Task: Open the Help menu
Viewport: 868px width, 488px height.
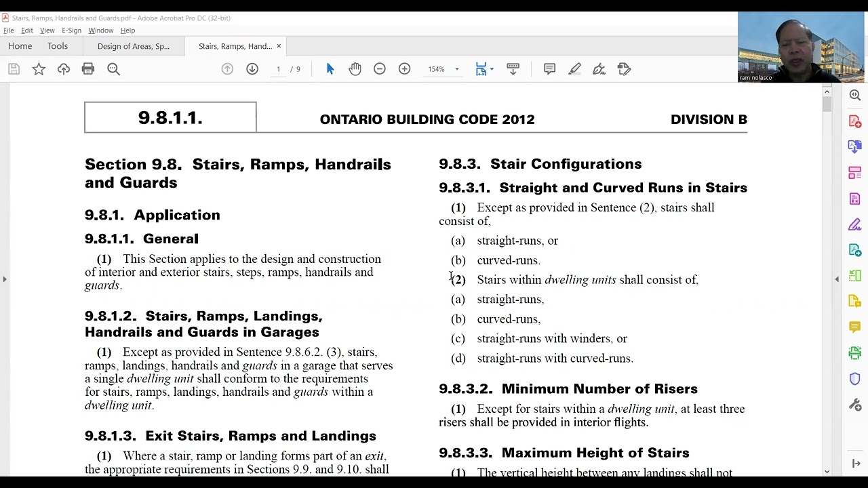Action: point(127,30)
